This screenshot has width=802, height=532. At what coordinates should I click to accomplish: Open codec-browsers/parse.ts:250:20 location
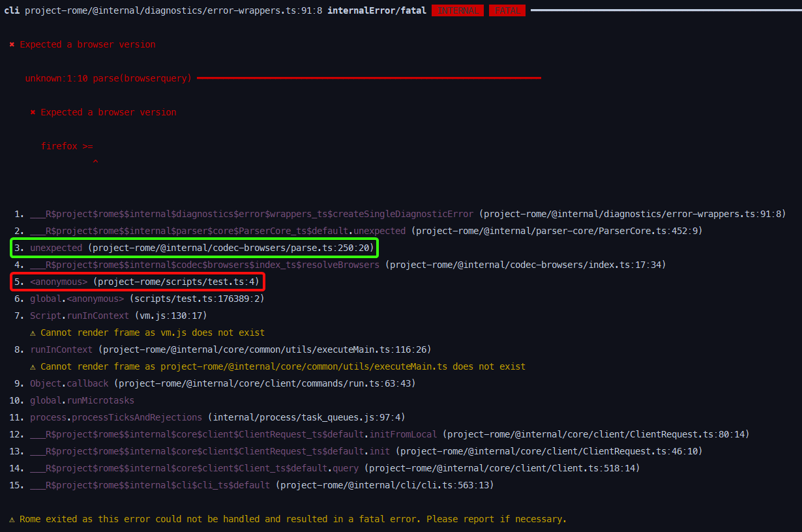coord(231,248)
